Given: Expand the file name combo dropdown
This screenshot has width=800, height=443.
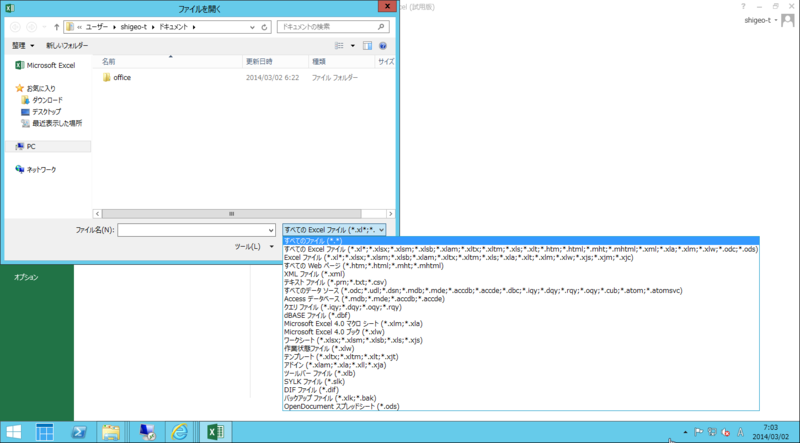Looking at the screenshot, I should click(271, 230).
